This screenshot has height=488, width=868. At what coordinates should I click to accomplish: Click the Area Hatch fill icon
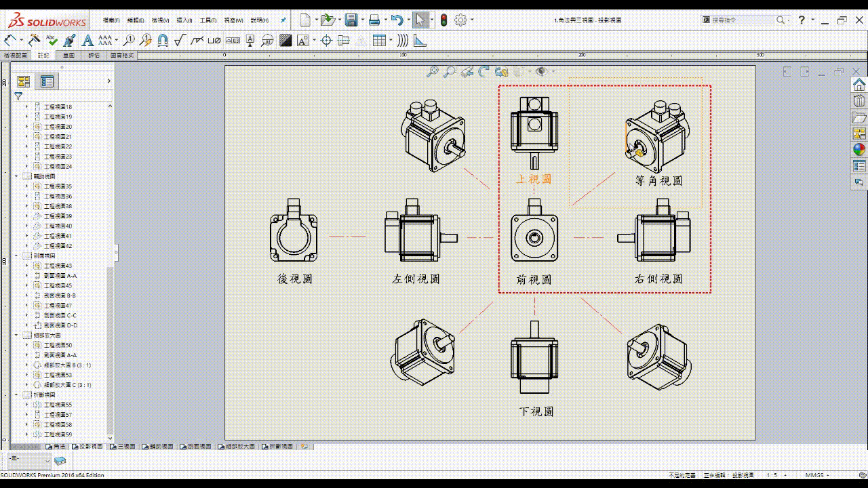tap(285, 40)
